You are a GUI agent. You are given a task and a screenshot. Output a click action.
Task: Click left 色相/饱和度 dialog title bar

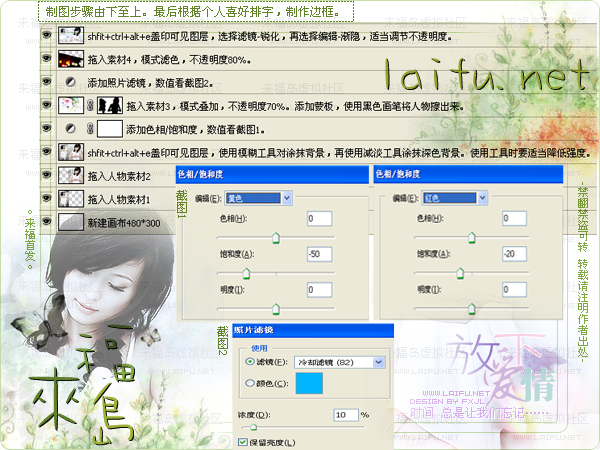(x=272, y=174)
